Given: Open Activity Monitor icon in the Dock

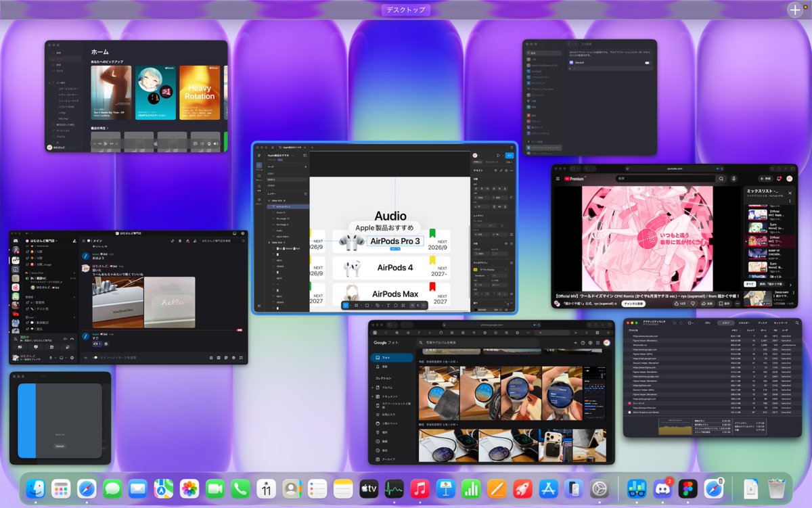Looking at the screenshot, I should pyautogui.click(x=394, y=488).
